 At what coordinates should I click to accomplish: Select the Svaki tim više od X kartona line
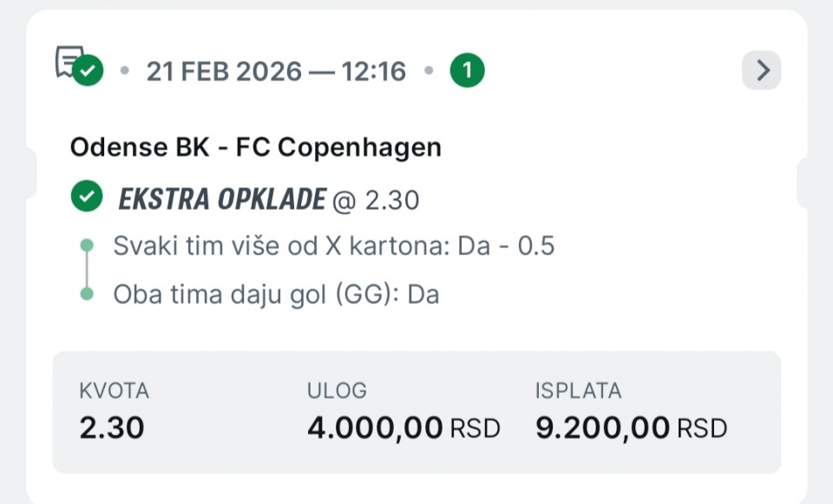pos(334,246)
